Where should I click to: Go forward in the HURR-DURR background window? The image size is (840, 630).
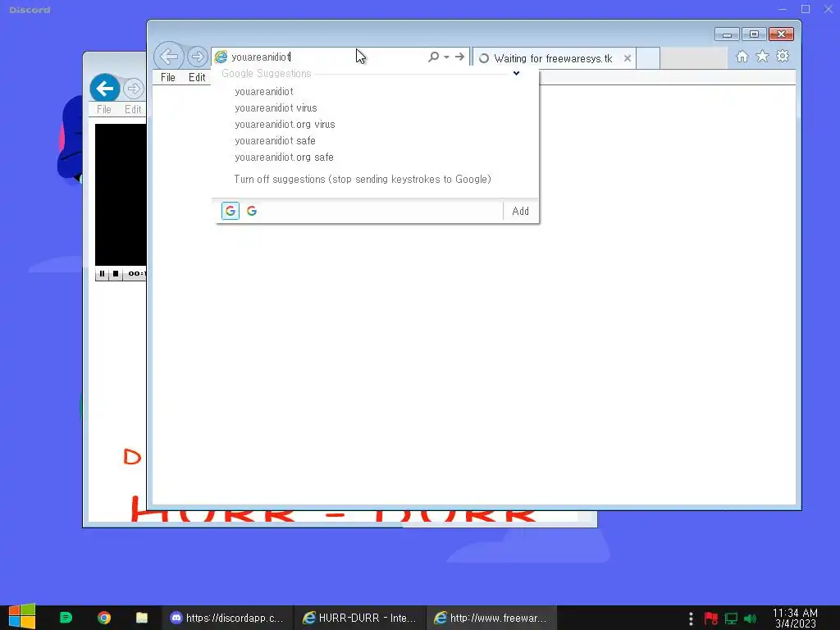tap(133, 89)
